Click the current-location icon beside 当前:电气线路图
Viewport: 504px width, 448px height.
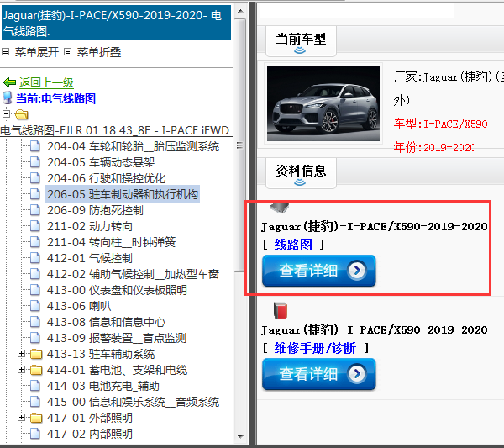coord(8,98)
